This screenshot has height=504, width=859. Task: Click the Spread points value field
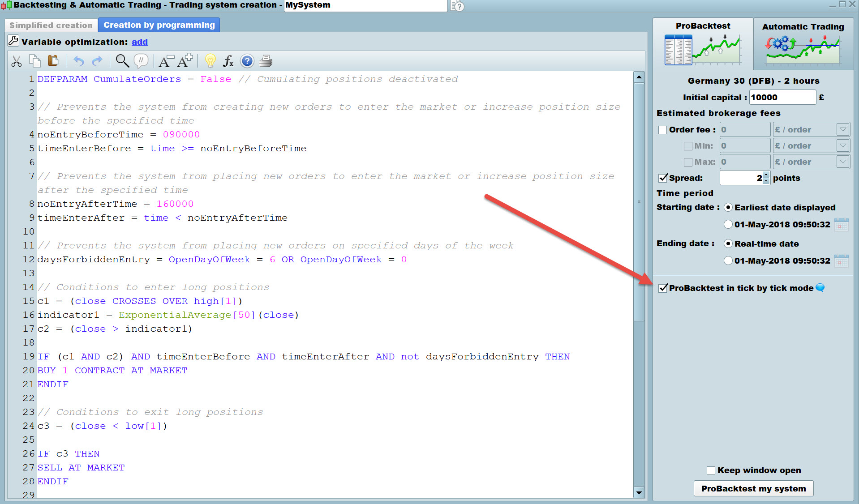[741, 178]
